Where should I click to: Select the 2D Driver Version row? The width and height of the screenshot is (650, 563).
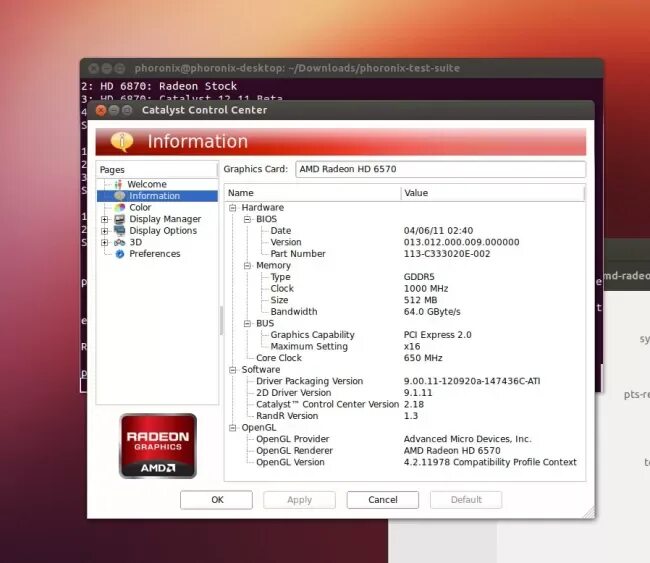pos(405,393)
